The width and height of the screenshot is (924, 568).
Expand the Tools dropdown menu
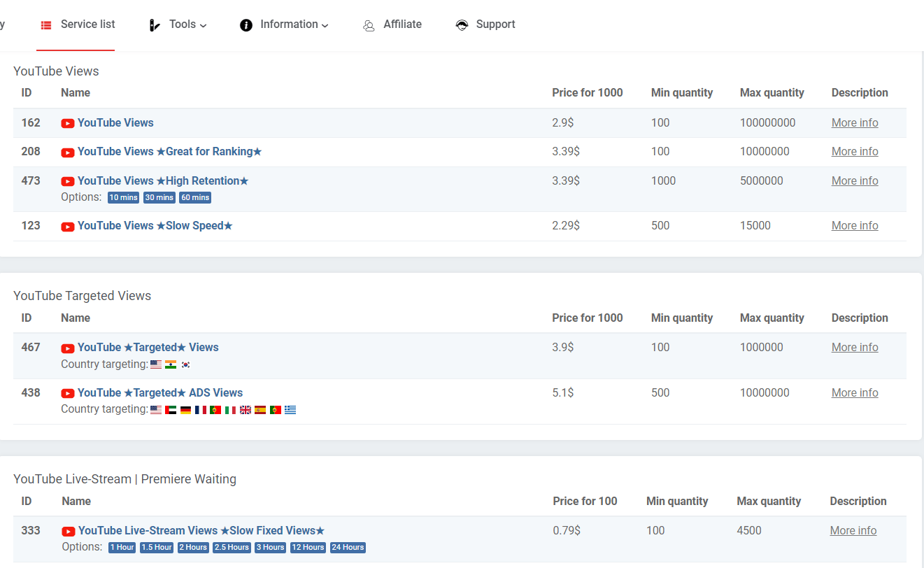click(x=183, y=24)
